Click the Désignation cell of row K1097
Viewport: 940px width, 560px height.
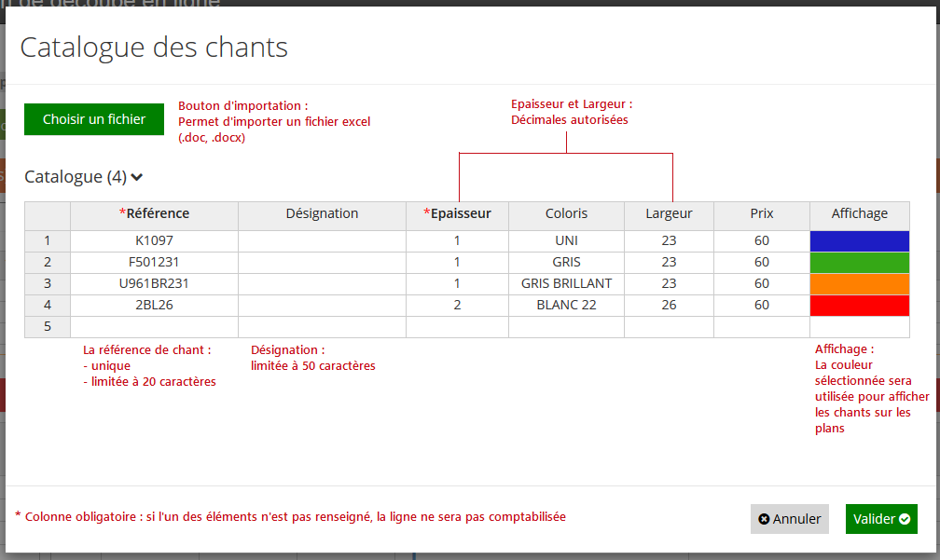[322, 240]
